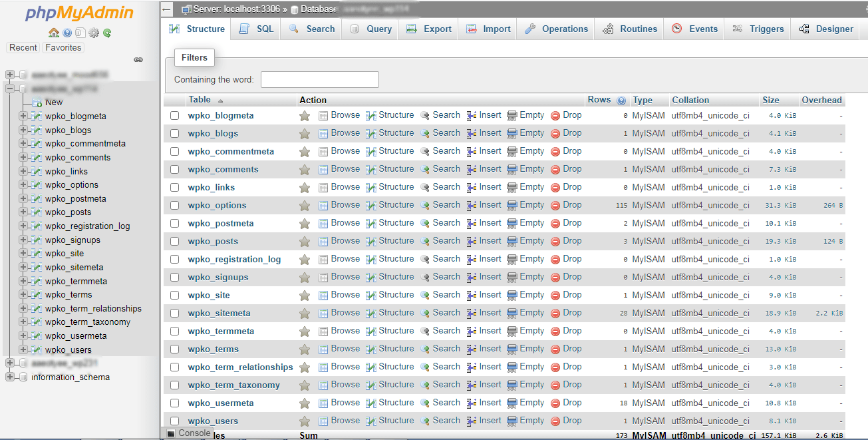Switch to the SQL tab

tap(255, 29)
